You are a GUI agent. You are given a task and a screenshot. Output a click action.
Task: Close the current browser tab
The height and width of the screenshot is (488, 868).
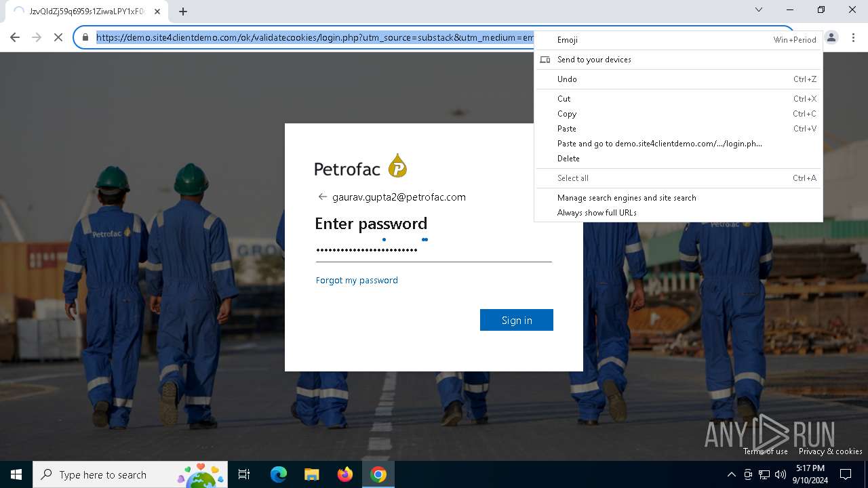coord(157,12)
